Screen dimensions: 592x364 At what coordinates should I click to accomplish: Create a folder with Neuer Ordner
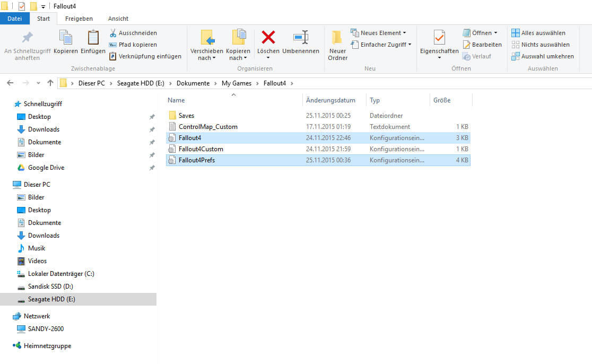coord(337,45)
